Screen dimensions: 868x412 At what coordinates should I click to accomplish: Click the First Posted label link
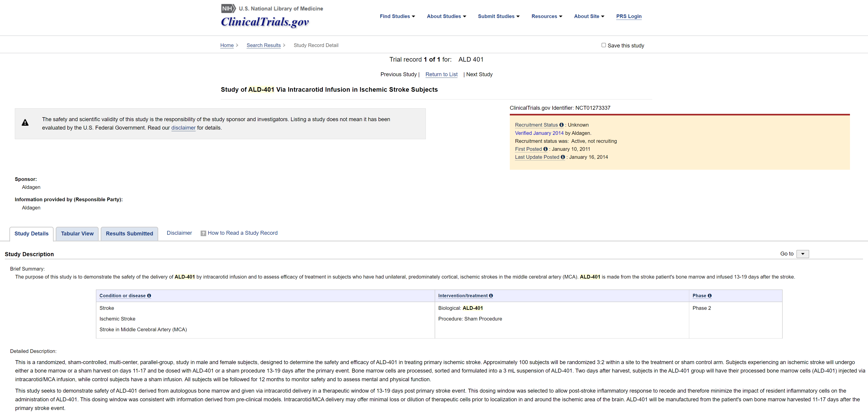[528, 149]
